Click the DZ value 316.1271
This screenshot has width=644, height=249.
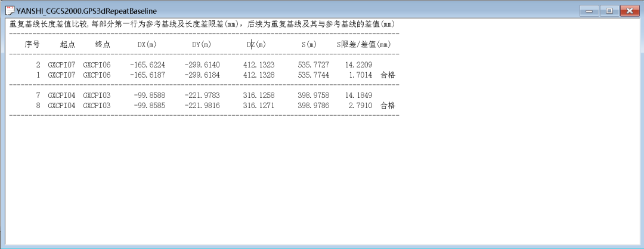[259, 106]
